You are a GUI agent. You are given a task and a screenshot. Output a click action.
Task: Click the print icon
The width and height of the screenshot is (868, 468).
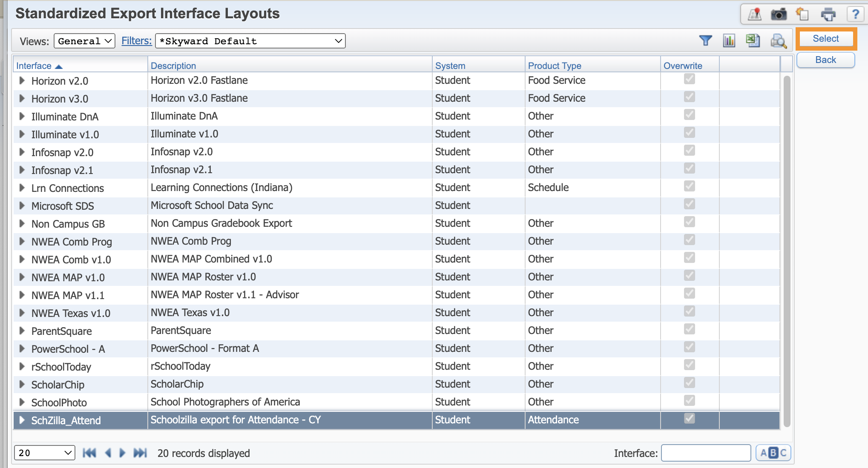(x=828, y=14)
